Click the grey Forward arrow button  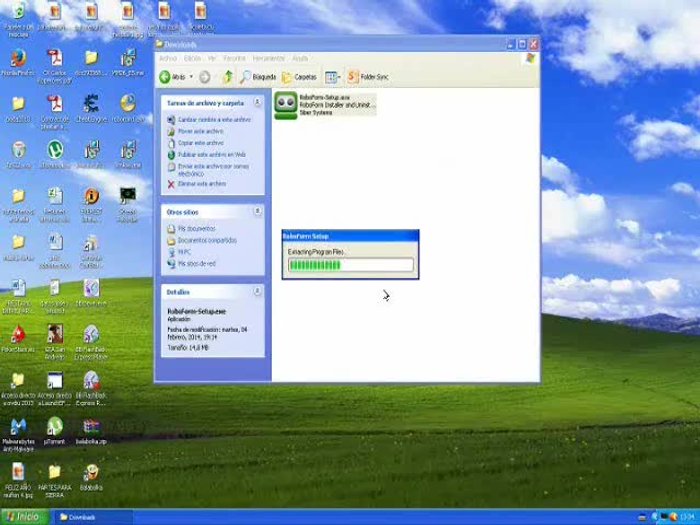(x=204, y=77)
